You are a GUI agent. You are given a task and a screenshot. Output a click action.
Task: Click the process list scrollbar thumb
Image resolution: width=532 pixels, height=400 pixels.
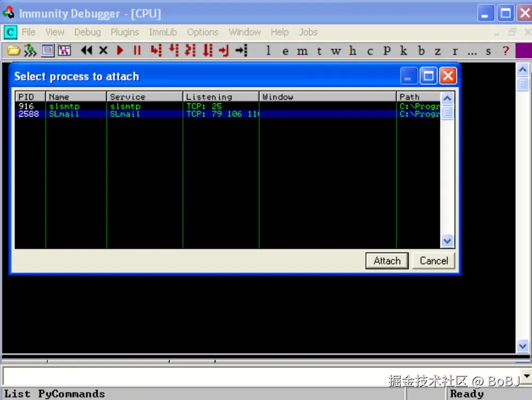click(x=447, y=112)
